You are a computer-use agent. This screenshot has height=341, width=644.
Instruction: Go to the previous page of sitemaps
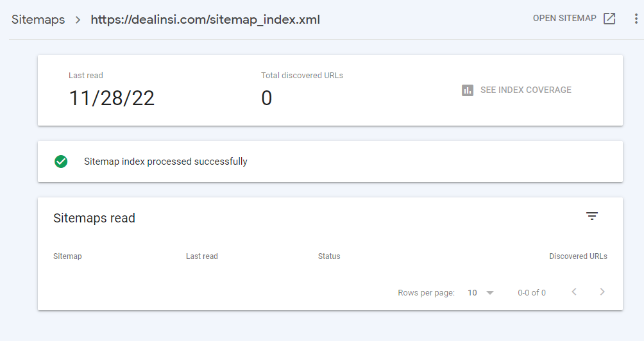point(574,292)
